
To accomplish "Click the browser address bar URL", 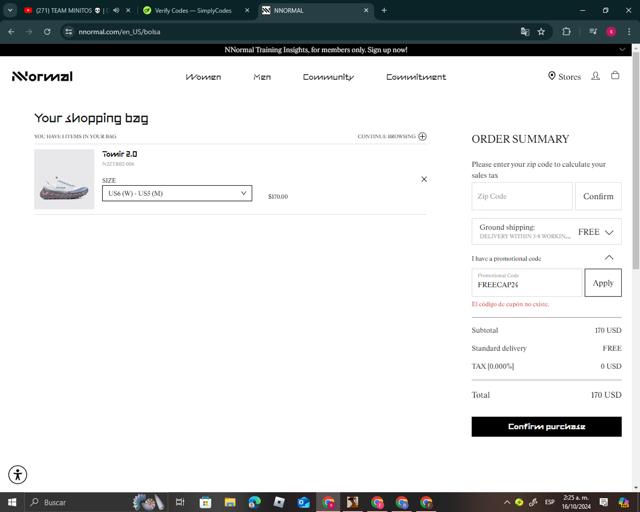I will point(119,32).
